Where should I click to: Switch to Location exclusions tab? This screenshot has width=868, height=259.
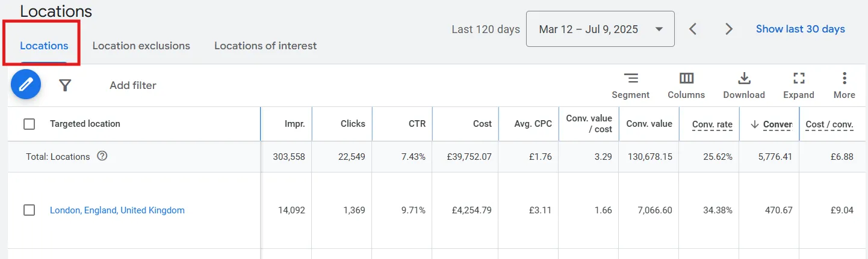(x=141, y=46)
